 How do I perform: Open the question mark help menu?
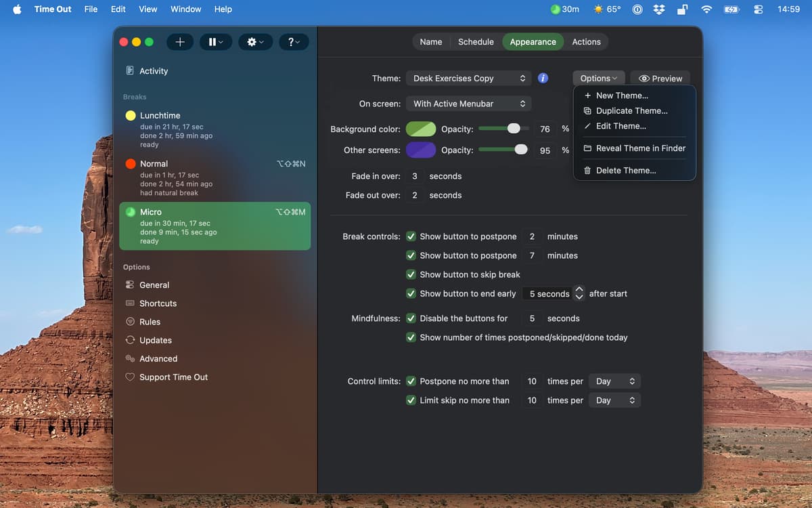pos(294,42)
